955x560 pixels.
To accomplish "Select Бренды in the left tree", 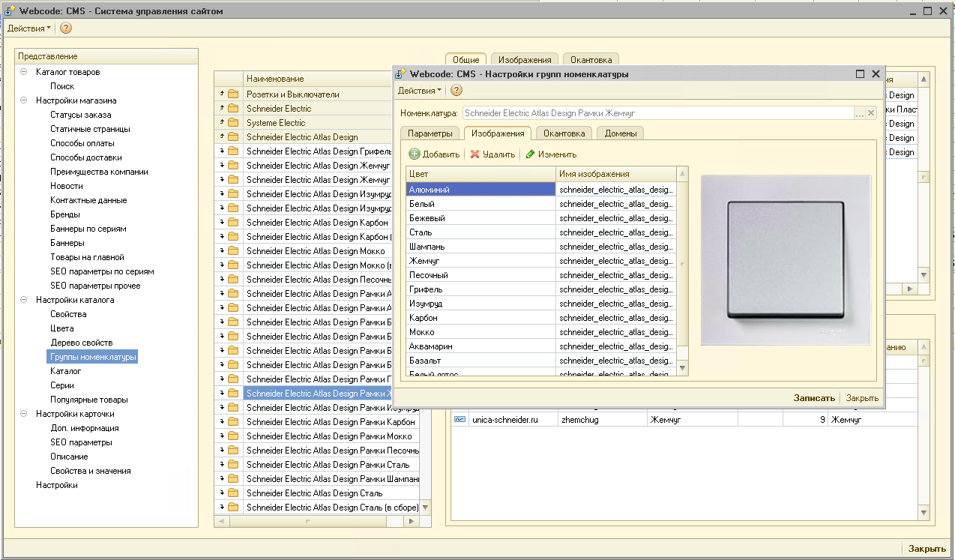I will tap(65, 214).
